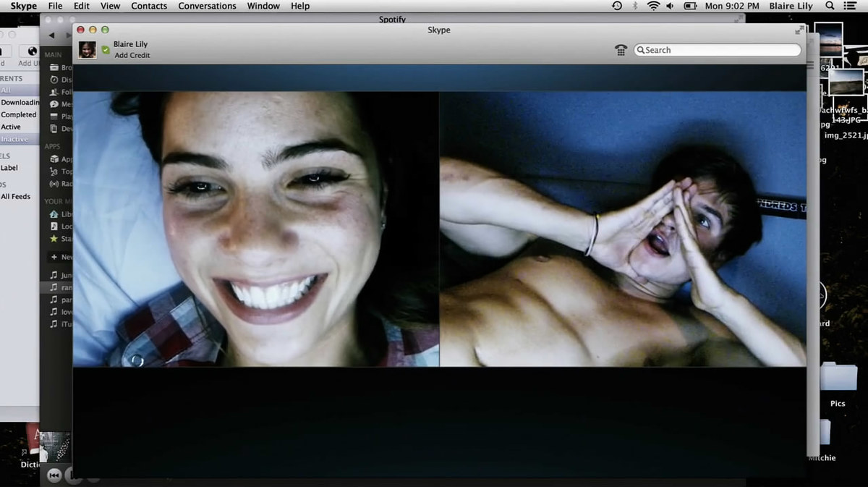This screenshot has height=487, width=868.
Task: Click the Add Credit link
Action: pos(131,56)
